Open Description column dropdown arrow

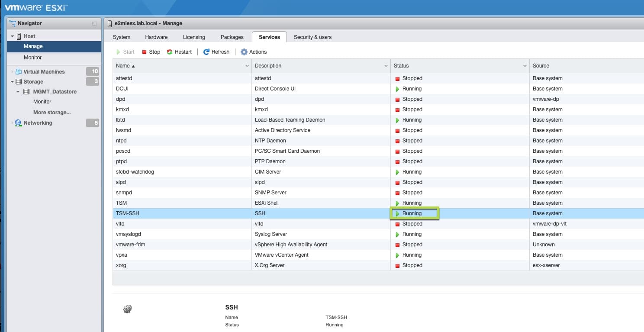point(386,66)
